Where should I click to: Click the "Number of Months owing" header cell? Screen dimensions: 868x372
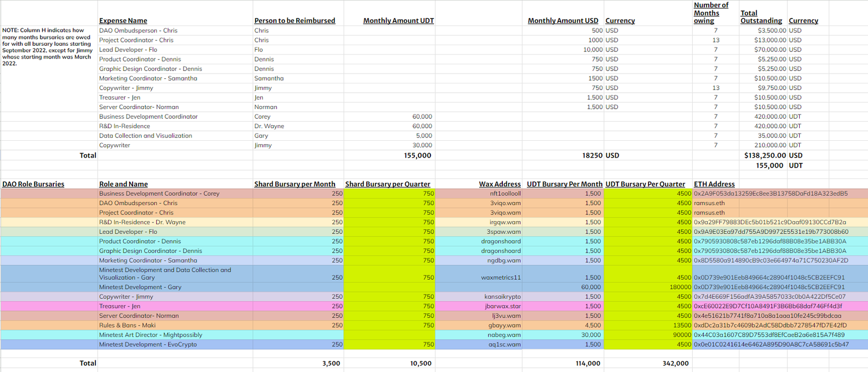point(711,13)
